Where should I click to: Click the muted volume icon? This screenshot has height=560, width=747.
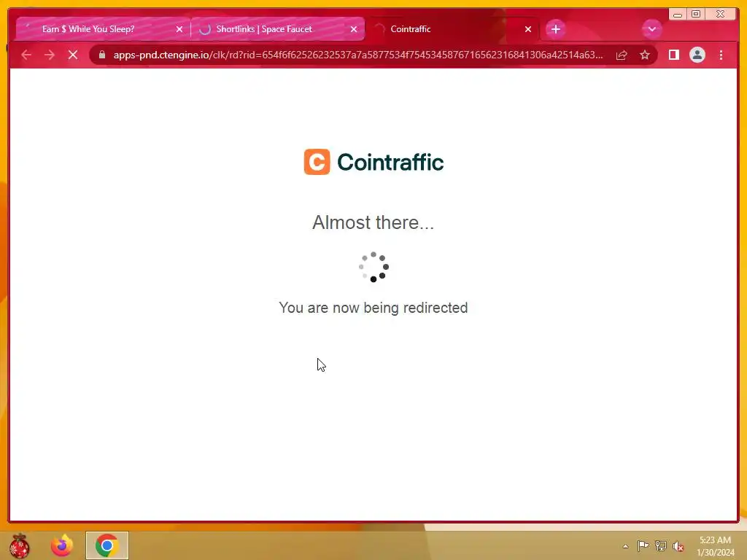click(x=678, y=546)
